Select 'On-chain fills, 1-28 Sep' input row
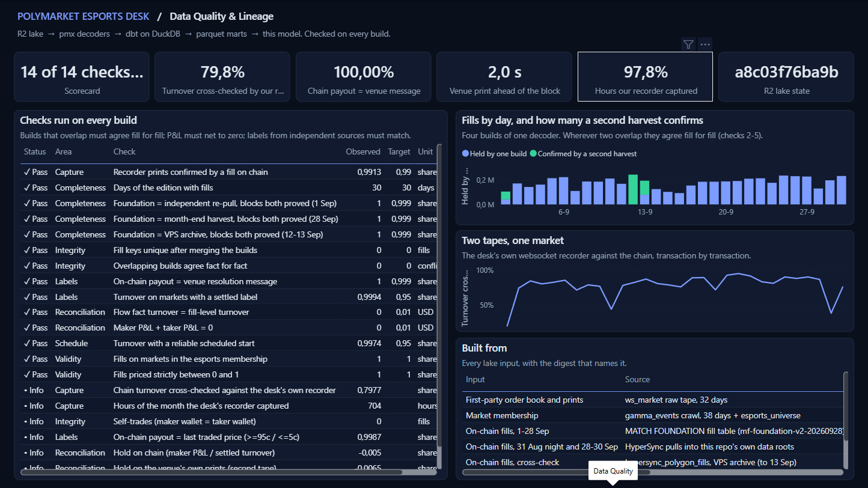Screen dimensions: 868x488 coord(653,431)
